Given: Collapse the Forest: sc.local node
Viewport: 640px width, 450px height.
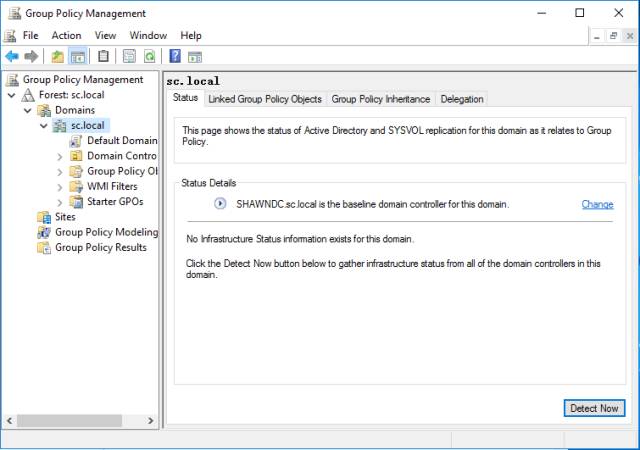Looking at the screenshot, I should (12, 95).
